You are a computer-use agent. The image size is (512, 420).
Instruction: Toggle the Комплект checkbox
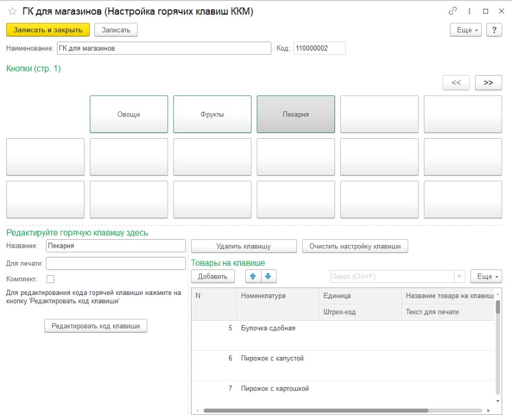(x=50, y=279)
